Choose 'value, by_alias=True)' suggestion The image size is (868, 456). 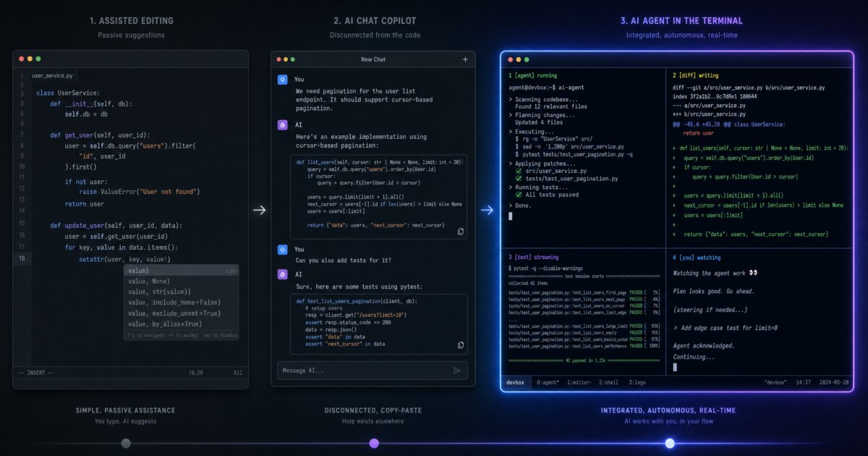coord(181,324)
